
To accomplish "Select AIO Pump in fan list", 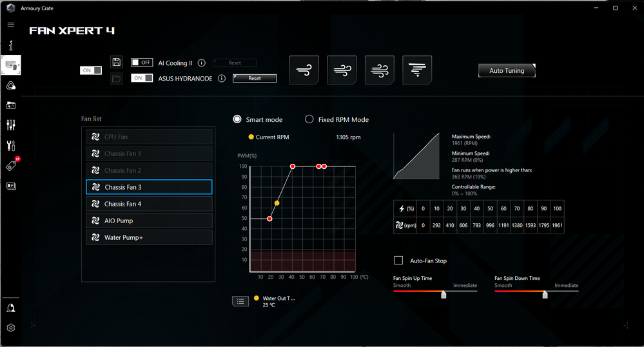I will coord(149,221).
